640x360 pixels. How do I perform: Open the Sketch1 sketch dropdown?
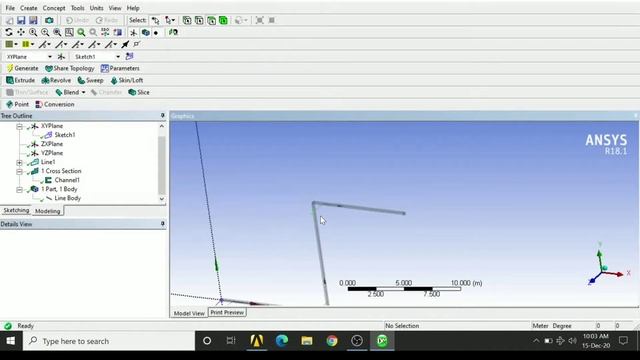coord(118,57)
